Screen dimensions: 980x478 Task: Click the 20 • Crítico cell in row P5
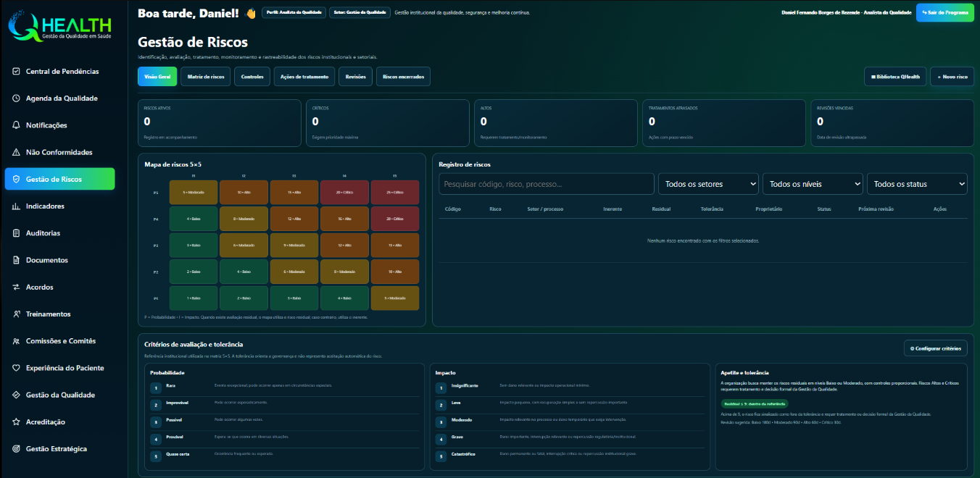[344, 192]
